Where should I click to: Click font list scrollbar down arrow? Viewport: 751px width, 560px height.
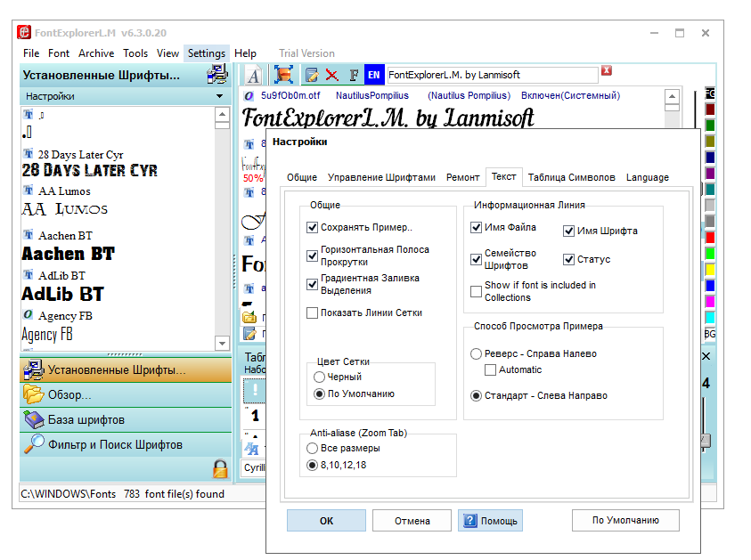coord(222,343)
